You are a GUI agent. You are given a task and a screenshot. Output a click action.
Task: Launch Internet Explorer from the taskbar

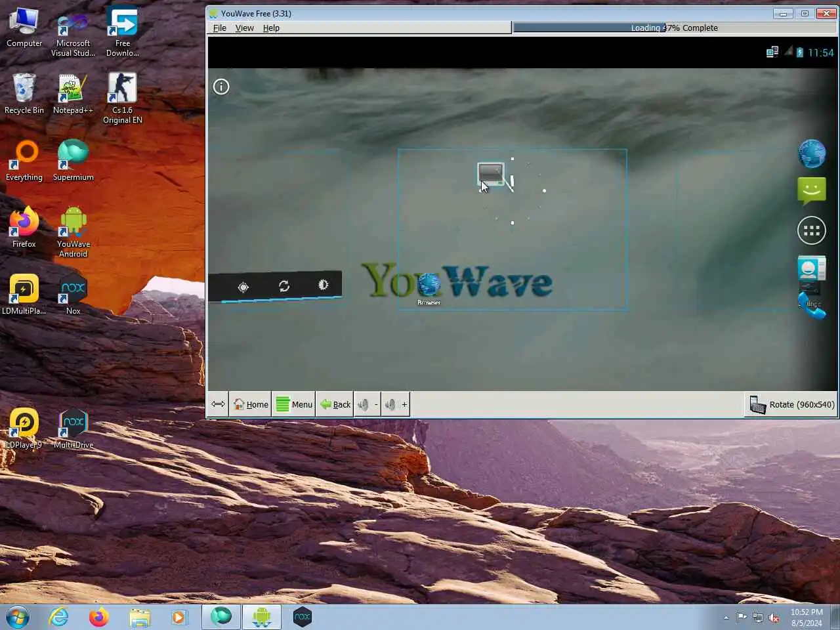(x=58, y=617)
